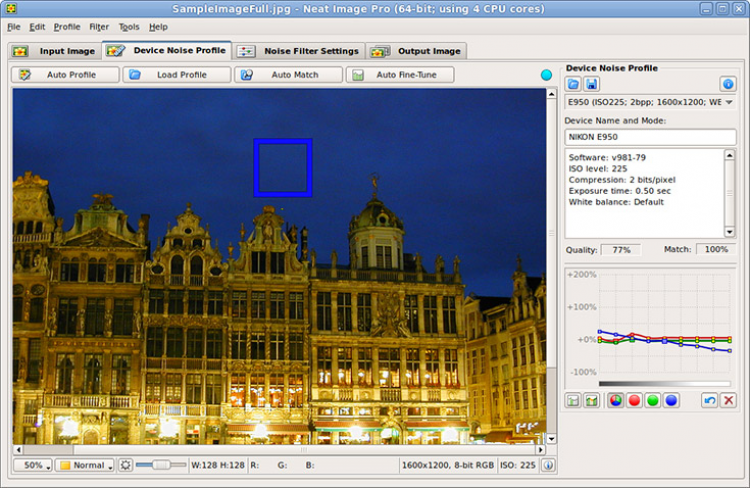Click the Auto Fine-Tune button icon

pos(358,75)
